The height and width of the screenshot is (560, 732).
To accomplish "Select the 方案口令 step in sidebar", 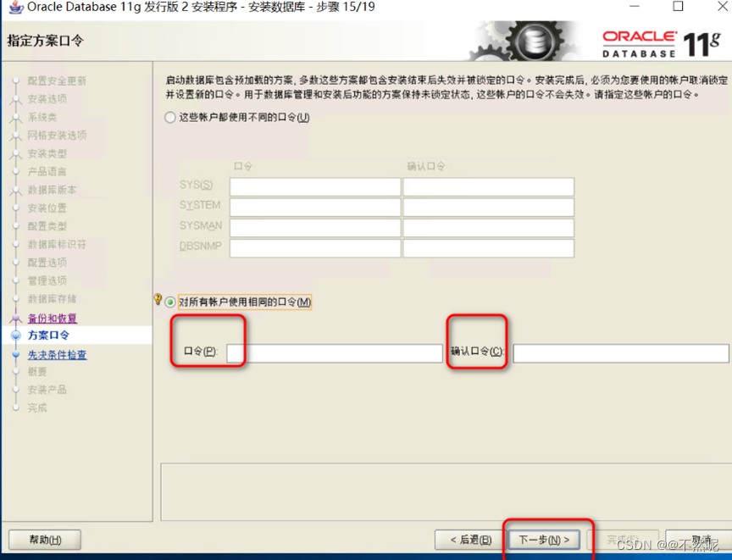I will (x=48, y=335).
